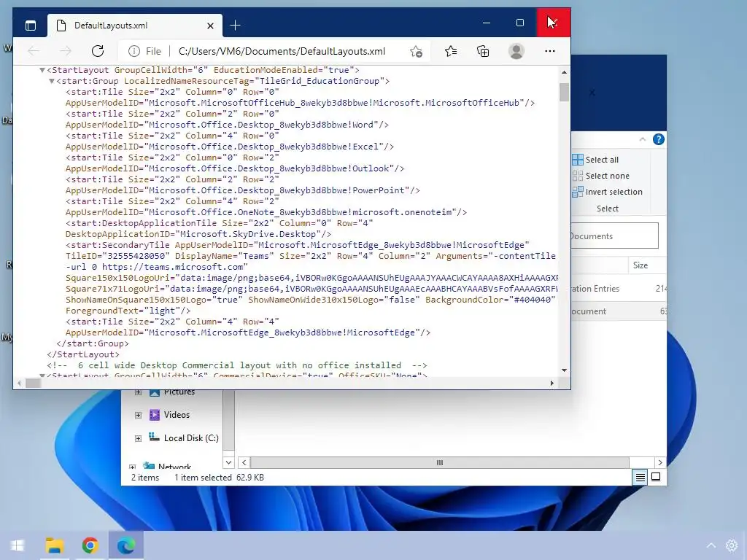The height and width of the screenshot is (560, 747).
Task: Close the DefaultLayouts.xml tab
Action: pos(210,26)
